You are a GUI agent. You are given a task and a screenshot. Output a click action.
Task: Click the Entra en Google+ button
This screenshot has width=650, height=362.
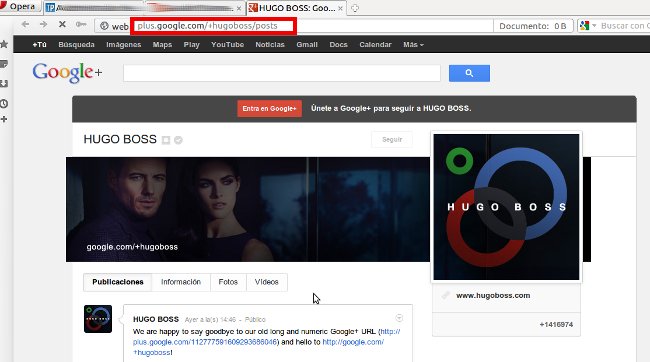point(269,109)
